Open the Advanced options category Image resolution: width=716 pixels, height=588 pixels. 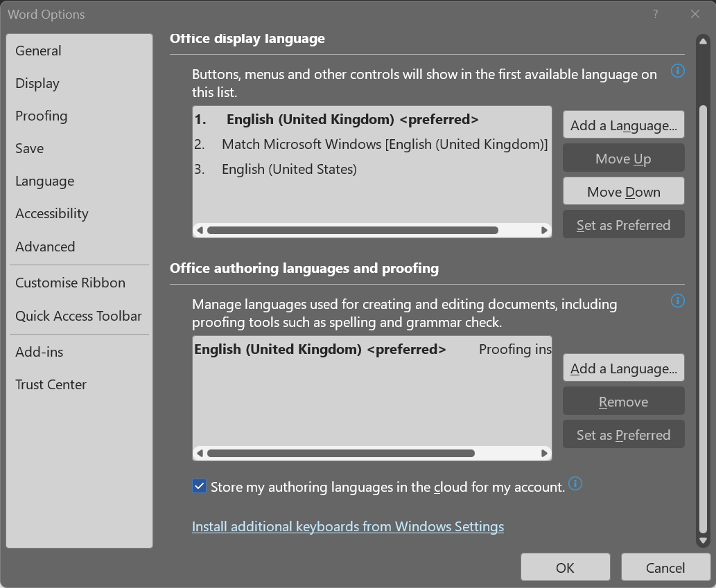point(80,247)
